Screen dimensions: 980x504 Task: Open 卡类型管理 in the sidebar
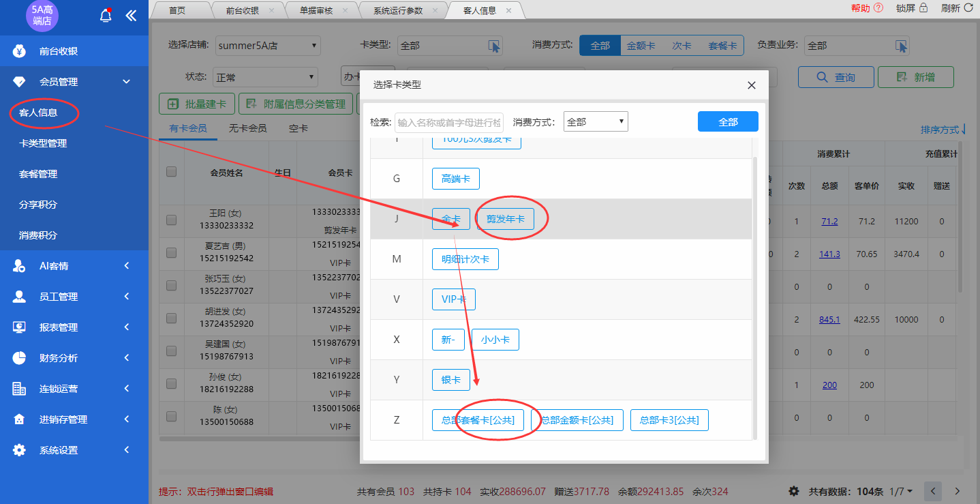(x=43, y=143)
